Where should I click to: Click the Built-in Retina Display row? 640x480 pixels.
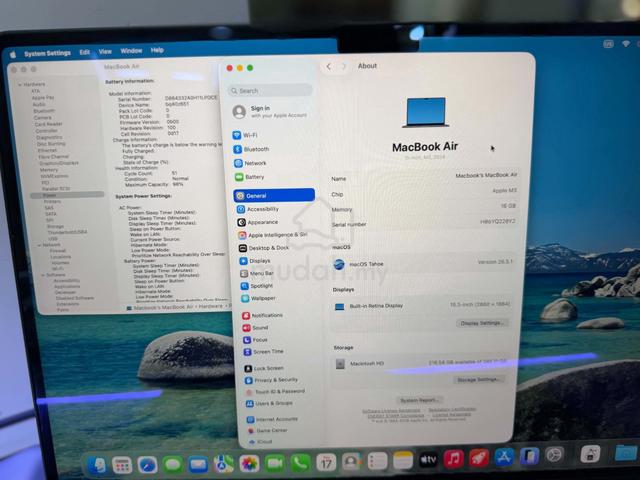coord(422,305)
